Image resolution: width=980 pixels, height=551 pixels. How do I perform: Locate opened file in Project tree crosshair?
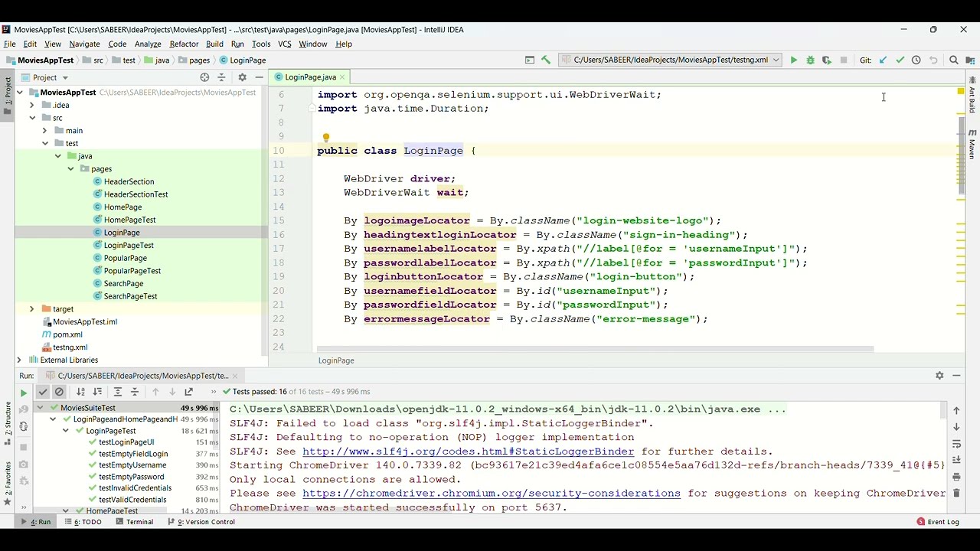[204, 77]
